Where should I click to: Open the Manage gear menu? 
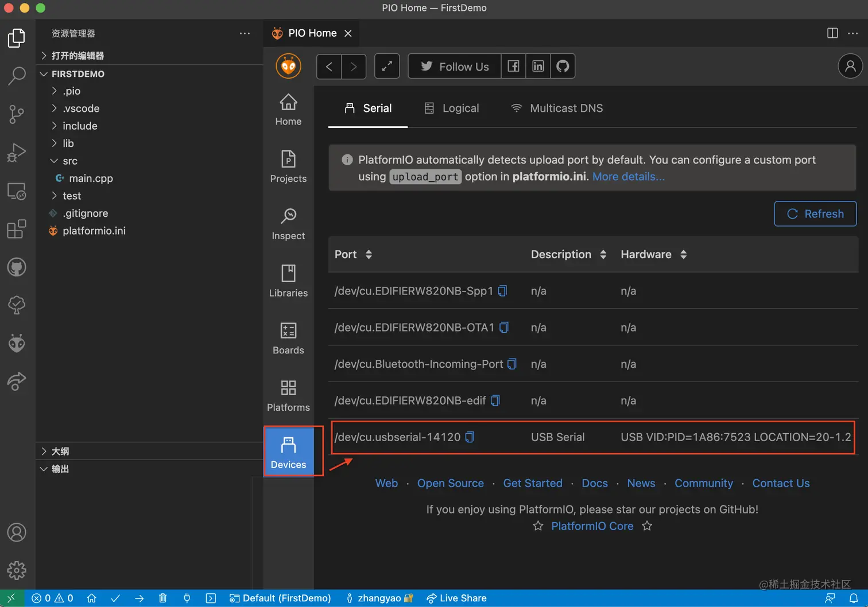17,570
